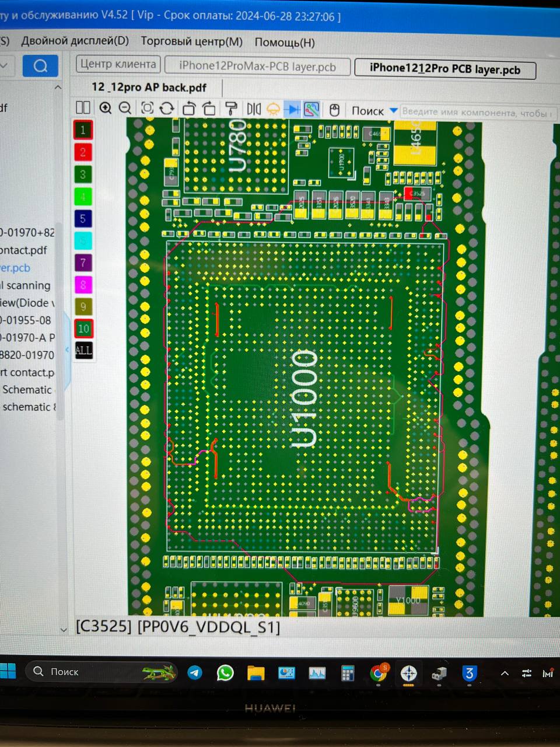
Task: Click the orange lamp highlight icon
Action: tap(273, 110)
